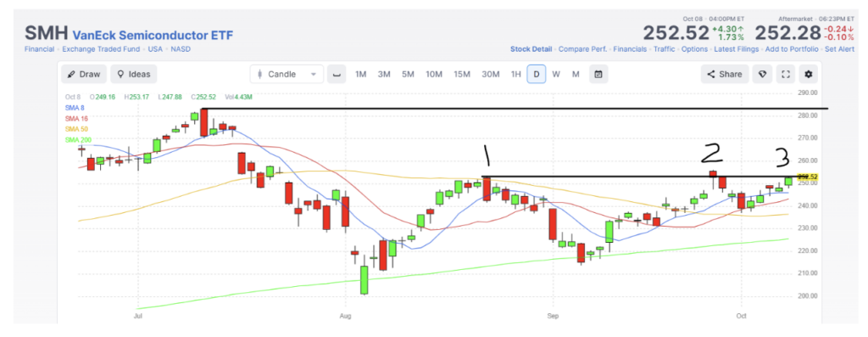868x337 pixels.
Task: Click the VanEck Semiconductor ETF name
Action: click(153, 36)
